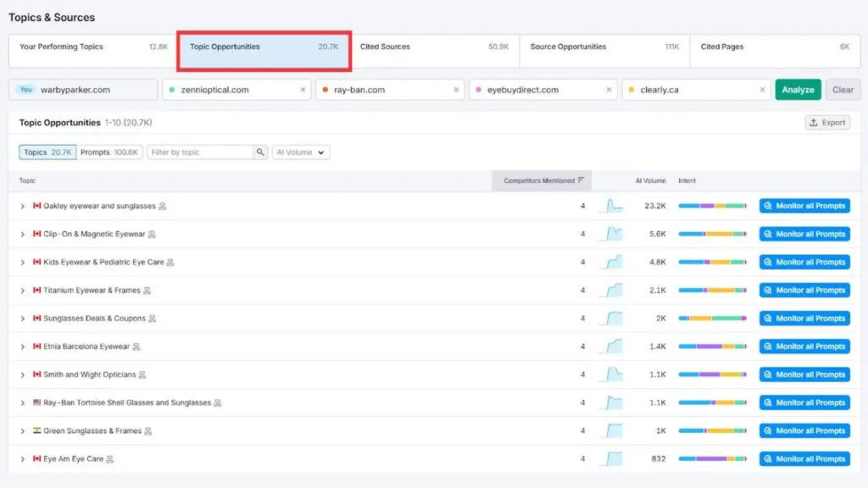Select the Topics 20.7K toggle
This screenshot has width=868, height=488.
47,152
